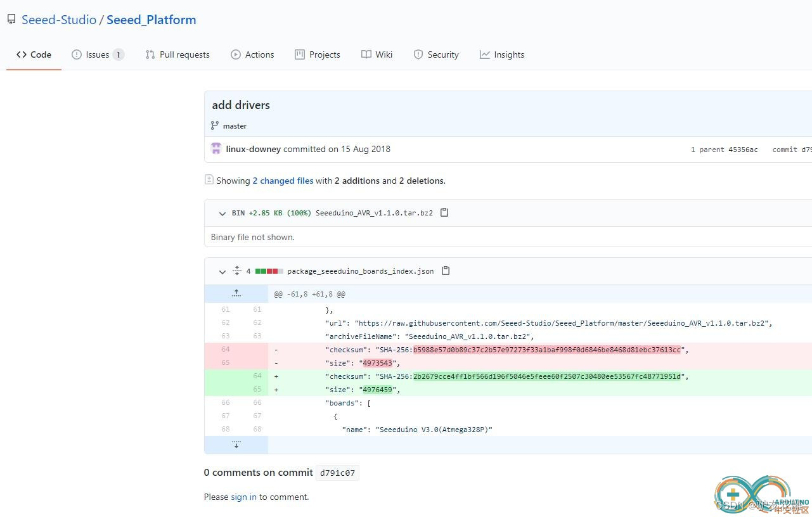
Task: Click added line number 65
Action: pyautogui.click(x=257, y=390)
